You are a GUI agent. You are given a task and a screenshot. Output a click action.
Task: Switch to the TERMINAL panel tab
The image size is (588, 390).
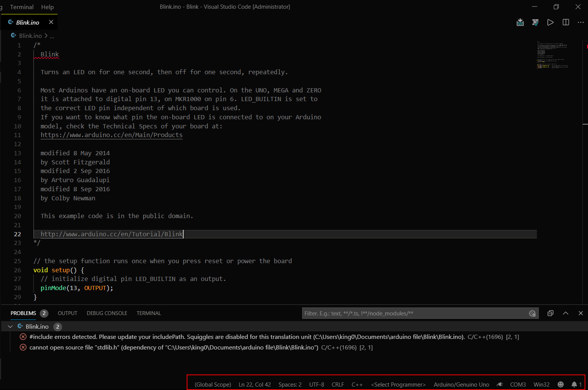(149, 313)
